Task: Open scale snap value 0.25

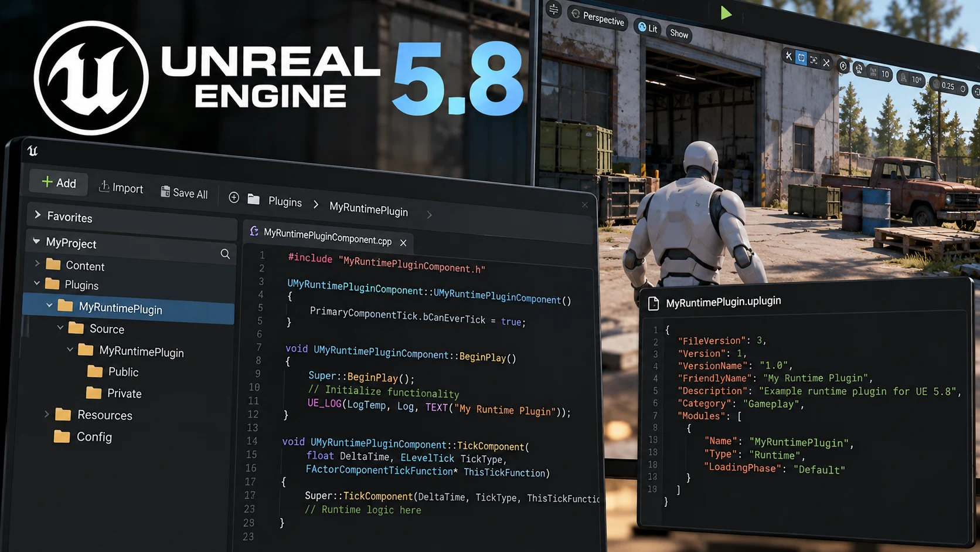Action: [x=948, y=86]
